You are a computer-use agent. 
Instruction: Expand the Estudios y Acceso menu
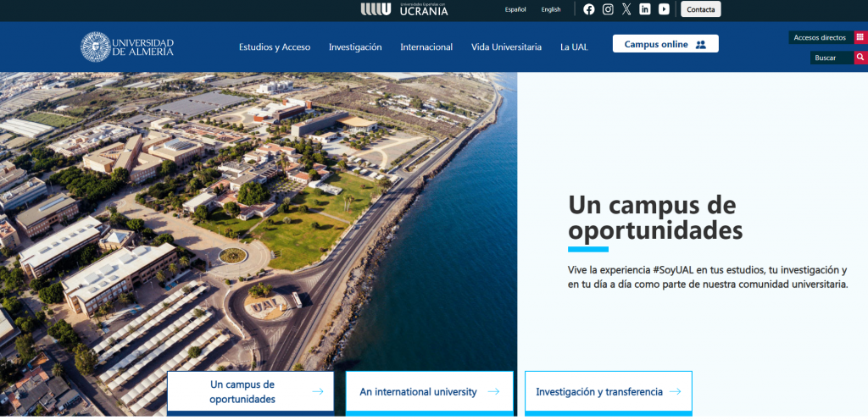(275, 47)
